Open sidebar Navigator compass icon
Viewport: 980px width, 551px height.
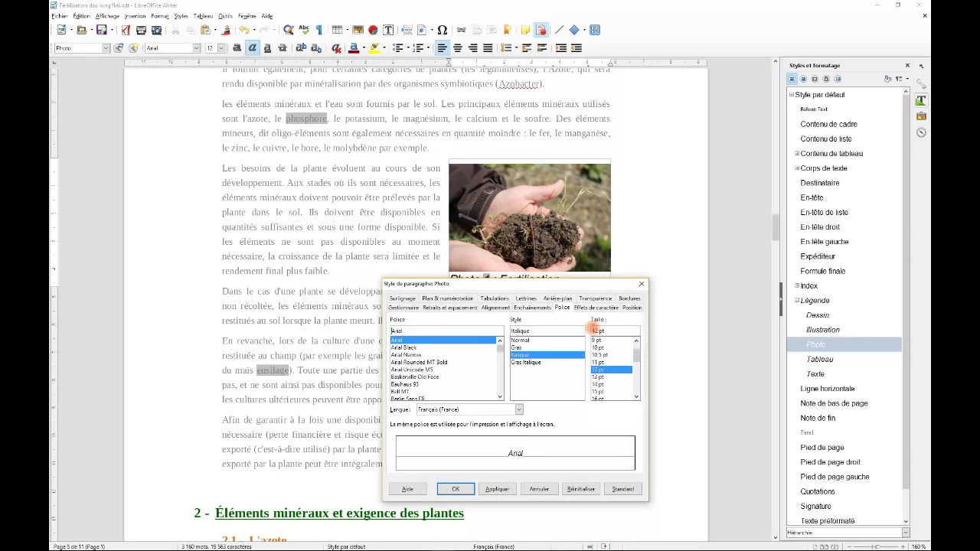(921, 132)
